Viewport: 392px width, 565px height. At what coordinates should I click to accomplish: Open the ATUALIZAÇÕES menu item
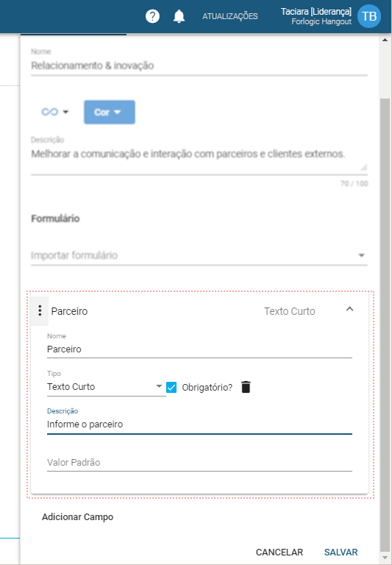click(230, 17)
